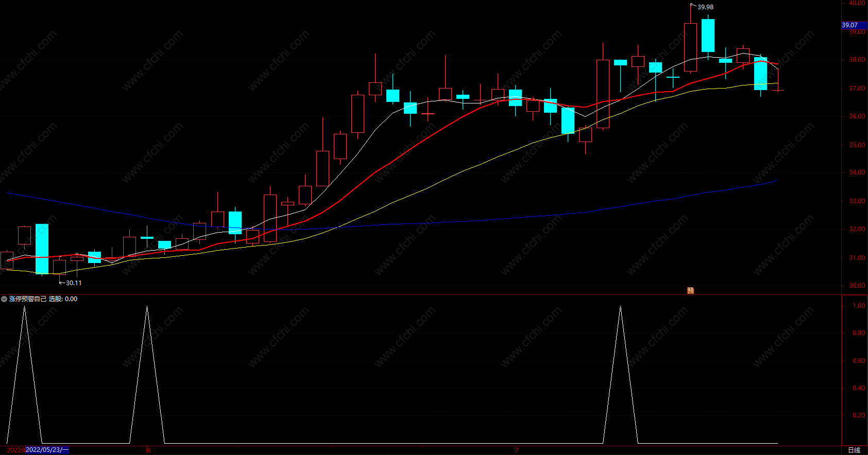Image resolution: width=868 pixels, height=455 pixels.
Task: Click the 30.00 price axis label
Action: 857,286
